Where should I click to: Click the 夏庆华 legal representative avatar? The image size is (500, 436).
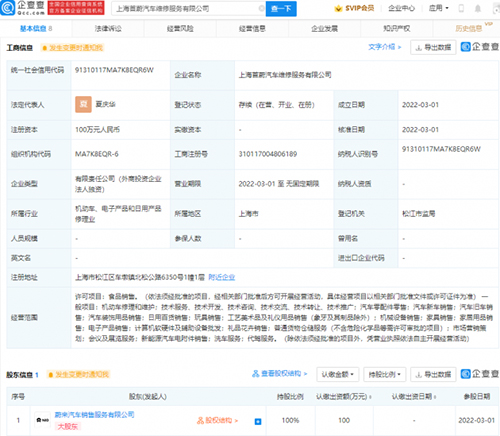pyautogui.click(x=83, y=104)
